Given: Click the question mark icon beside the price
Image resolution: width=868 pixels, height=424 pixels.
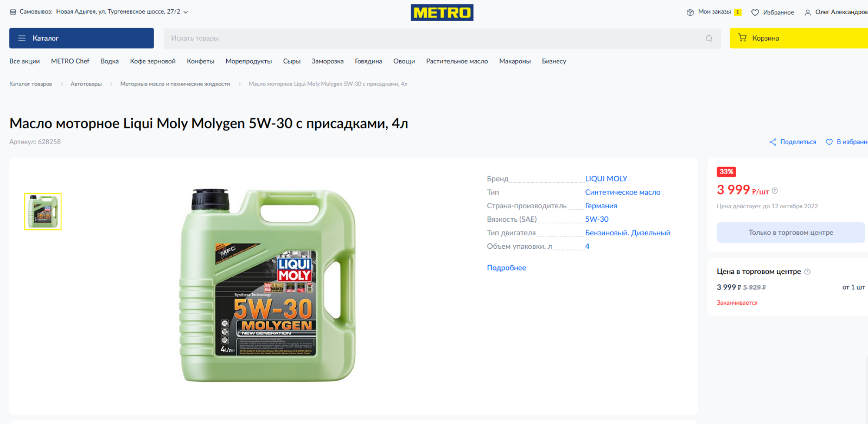Looking at the screenshot, I should [775, 191].
